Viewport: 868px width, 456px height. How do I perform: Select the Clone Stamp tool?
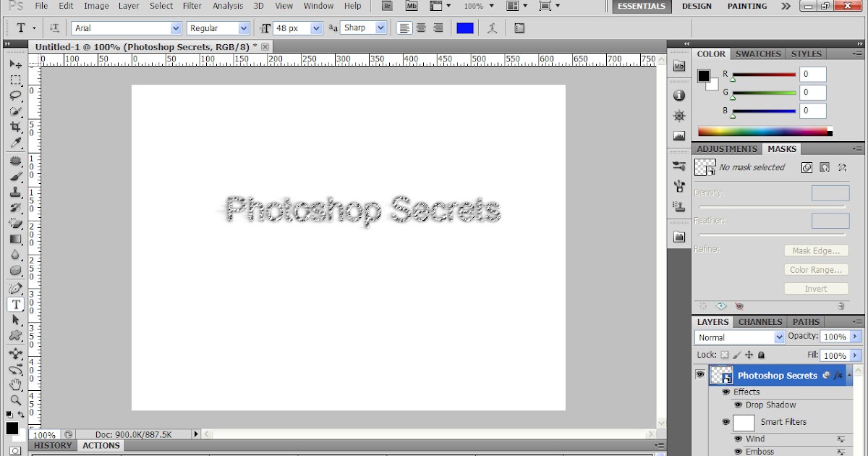click(15, 193)
